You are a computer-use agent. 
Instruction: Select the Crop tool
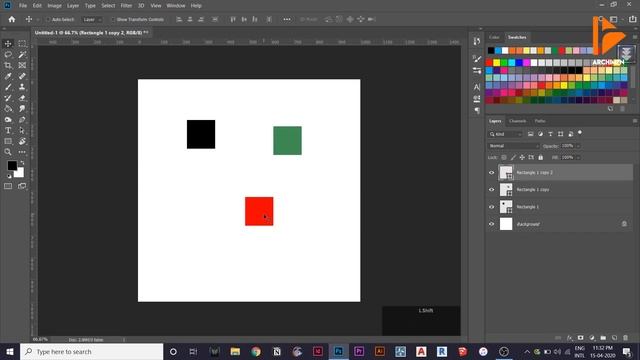(x=8, y=65)
